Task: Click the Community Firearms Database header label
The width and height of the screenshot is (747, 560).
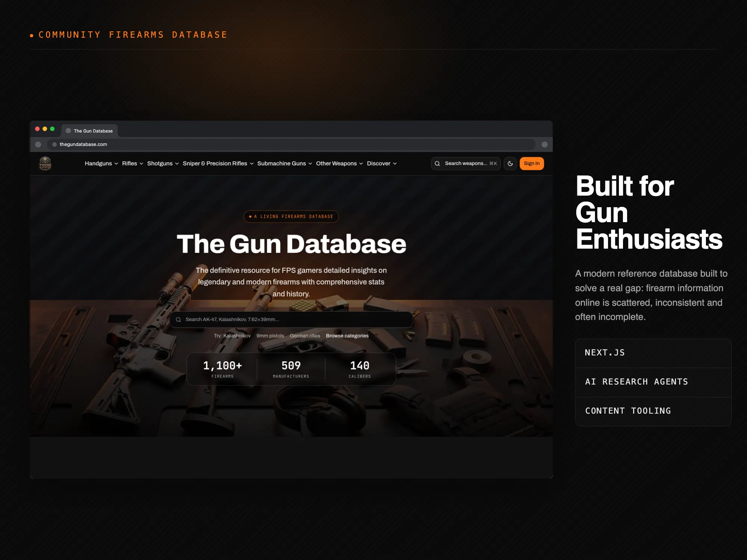Action: point(133,35)
